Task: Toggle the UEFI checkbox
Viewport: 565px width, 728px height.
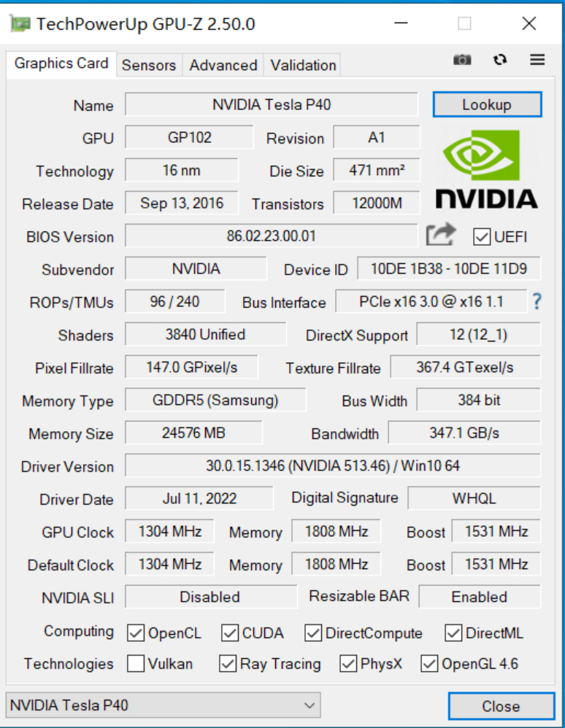Action: tap(482, 236)
